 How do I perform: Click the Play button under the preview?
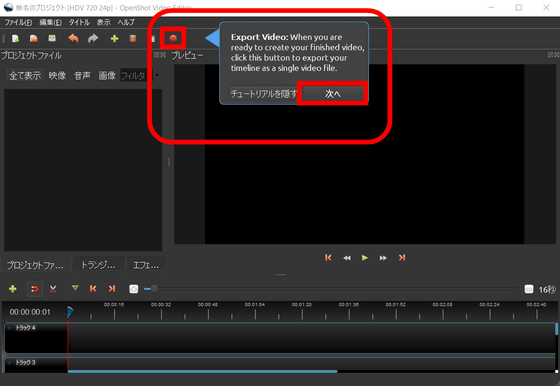pyautogui.click(x=365, y=258)
